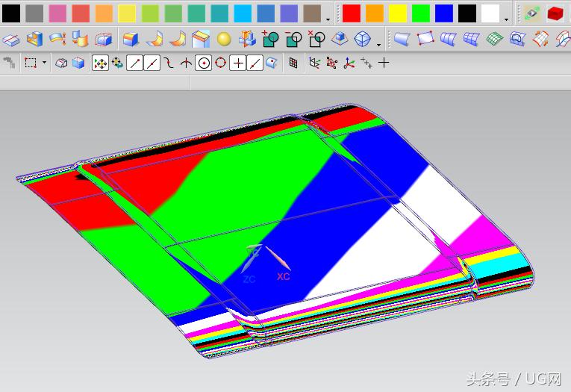Click the yellow Sphere feature icon
571x392 pixels.
224,40
